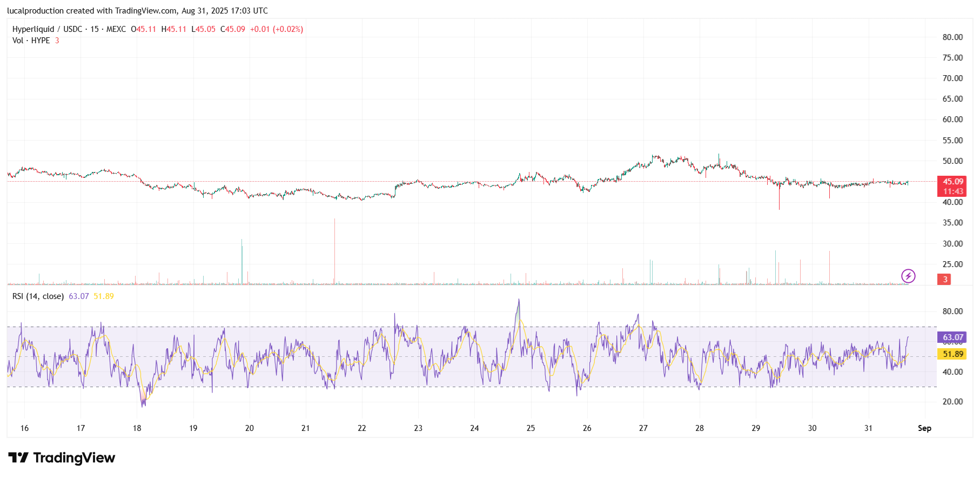The width and height of the screenshot is (980, 478).
Task: Click the date 31 on time axis
Action: coord(868,428)
